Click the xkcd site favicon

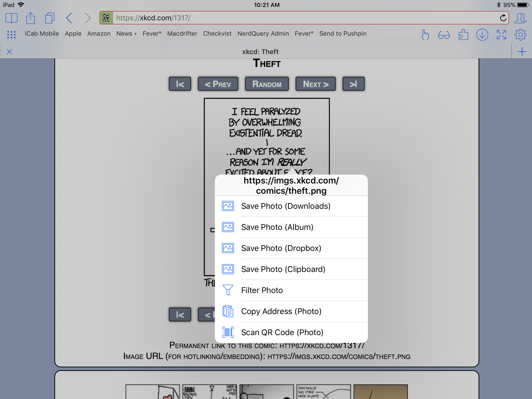[x=106, y=18]
